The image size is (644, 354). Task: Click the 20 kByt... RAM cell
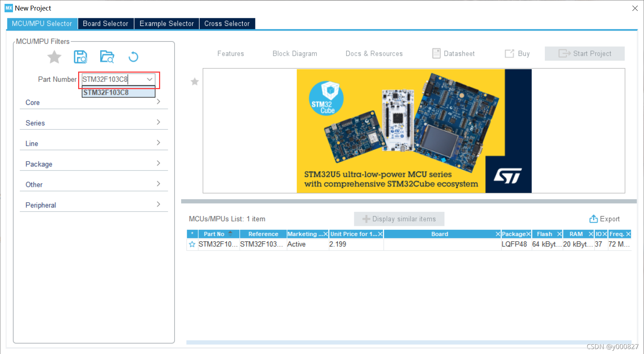point(578,244)
